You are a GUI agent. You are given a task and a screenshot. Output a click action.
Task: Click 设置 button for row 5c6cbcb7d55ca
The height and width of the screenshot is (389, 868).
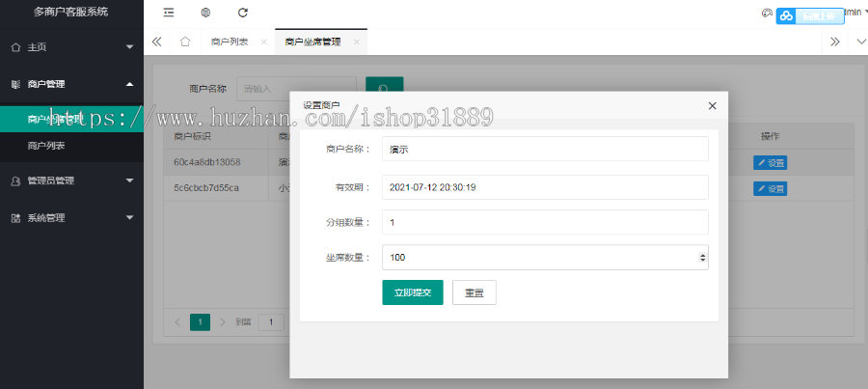click(x=770, y=189)
